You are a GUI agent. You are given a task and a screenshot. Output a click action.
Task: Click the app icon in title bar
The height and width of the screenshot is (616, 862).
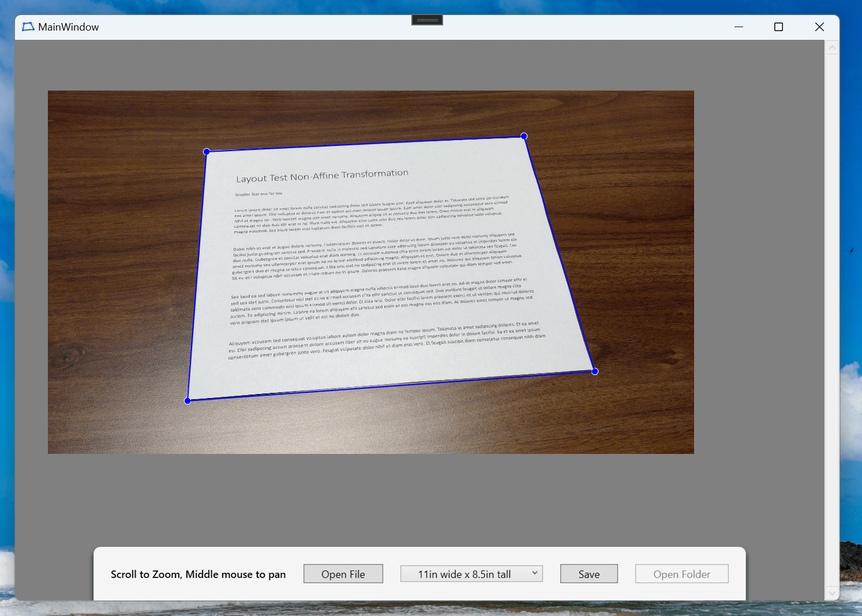click(x=28, y=27)
